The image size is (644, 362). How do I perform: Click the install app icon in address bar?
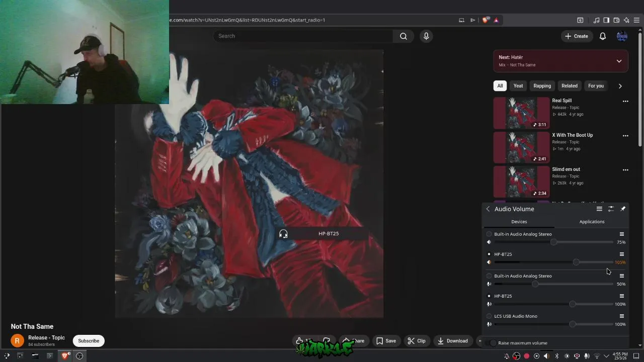point(461,20)
